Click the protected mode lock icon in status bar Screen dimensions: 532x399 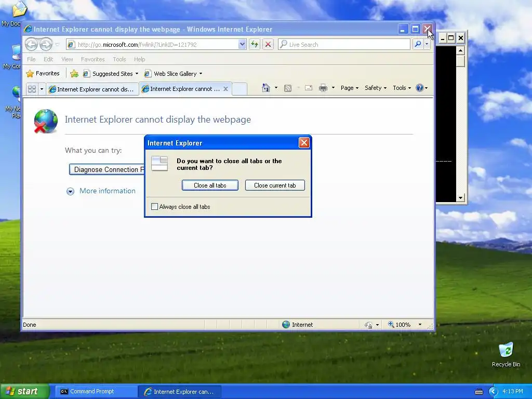pyautogui.click(x=368, y=325)
